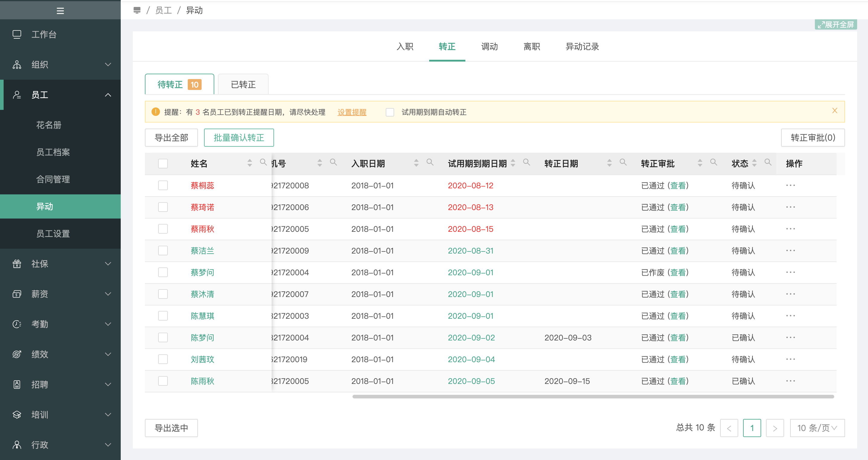Expand the 社保 sidebar menu

point(108,264)
